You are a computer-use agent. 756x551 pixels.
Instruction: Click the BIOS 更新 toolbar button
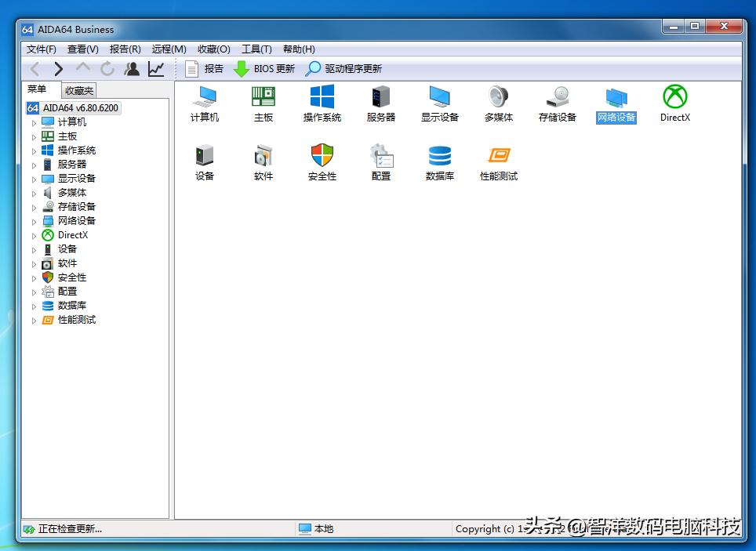click(265, 69)
